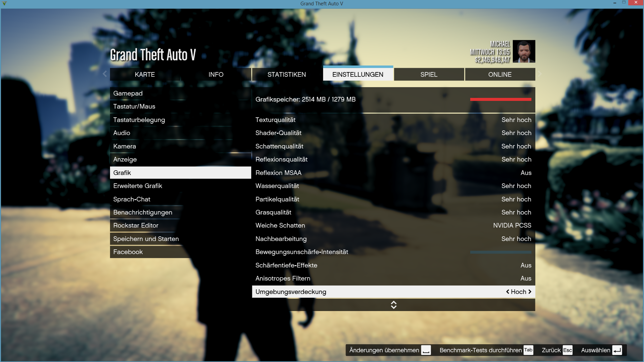644x362 pixels.
Task: Click the spacebar key icon for Änderungen übernehmen
Action: point(426,350)
